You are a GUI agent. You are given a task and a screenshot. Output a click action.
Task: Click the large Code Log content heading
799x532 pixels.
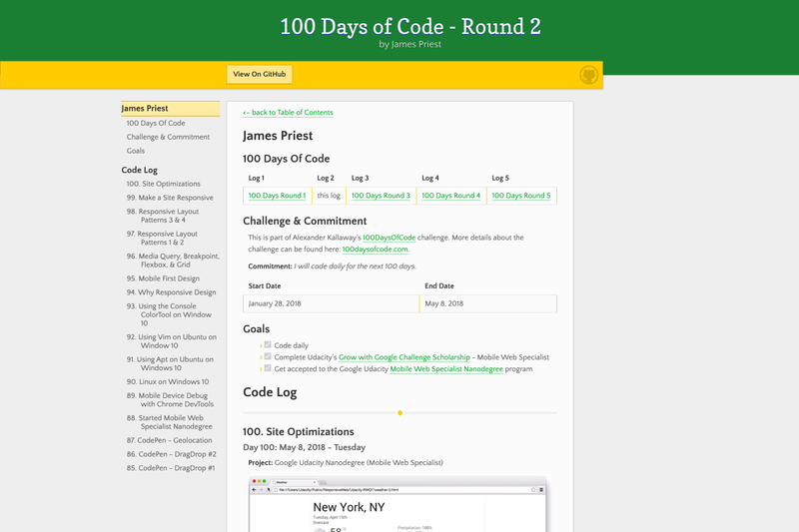coord(270,392)
